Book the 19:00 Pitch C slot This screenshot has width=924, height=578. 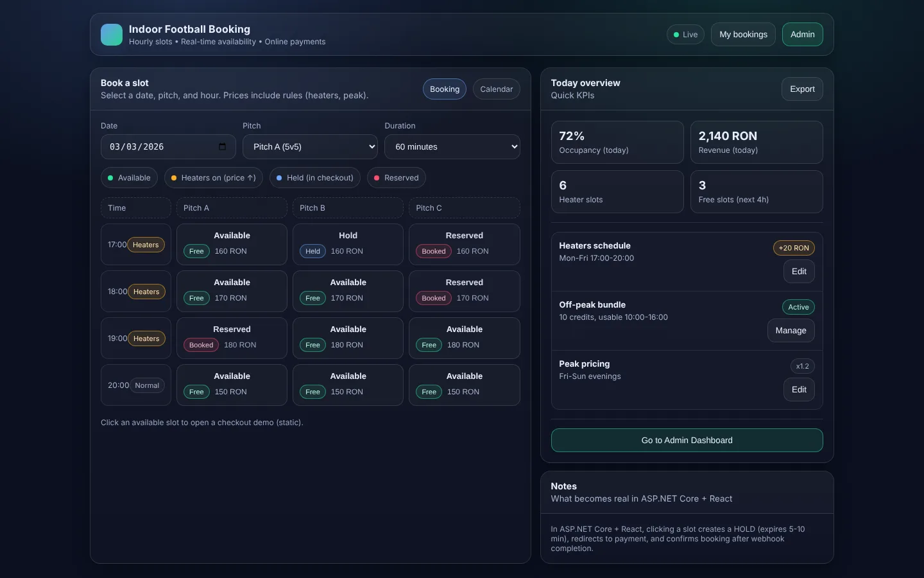[465, 338]
